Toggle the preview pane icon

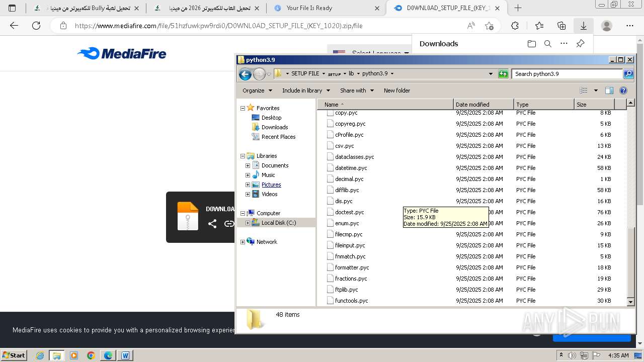pyautogui.click(x=609, y=90)
